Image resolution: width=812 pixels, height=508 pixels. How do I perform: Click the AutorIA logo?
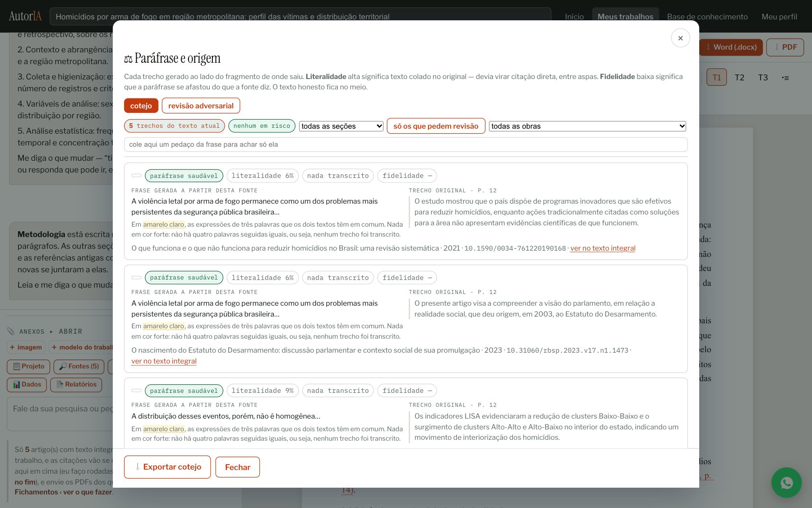click(x=25, y=16)
